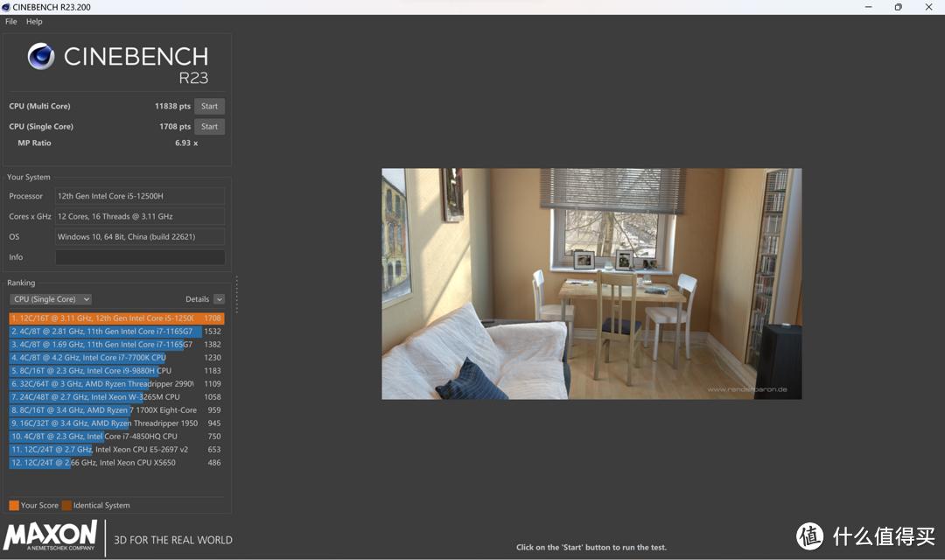Viewport: 945px width, 560px height.
Task: Click the Processor field showing i5-12500H
Action: (x=140, y=196)
